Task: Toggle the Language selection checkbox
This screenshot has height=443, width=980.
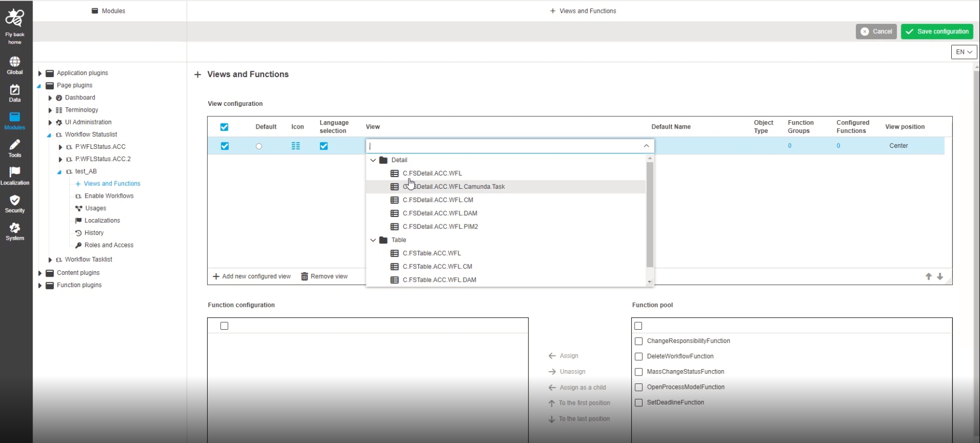Action: (324, 146)
